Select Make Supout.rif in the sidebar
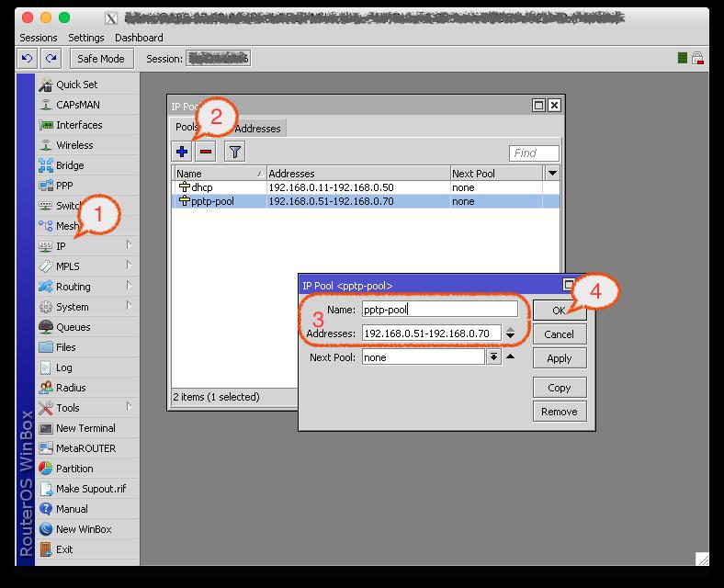Viewport: 724px width, 588px height. [87, 489]
